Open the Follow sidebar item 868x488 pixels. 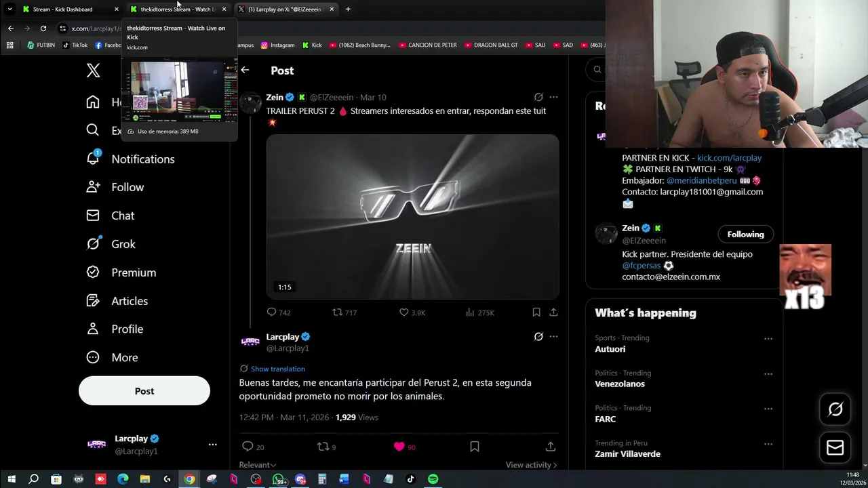(115, 187)
